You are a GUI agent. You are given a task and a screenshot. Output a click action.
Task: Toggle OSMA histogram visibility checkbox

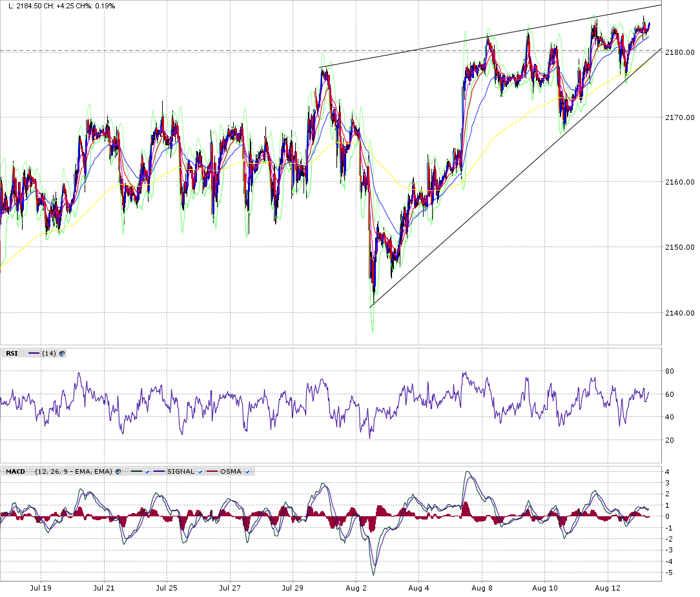click(247, 472)
